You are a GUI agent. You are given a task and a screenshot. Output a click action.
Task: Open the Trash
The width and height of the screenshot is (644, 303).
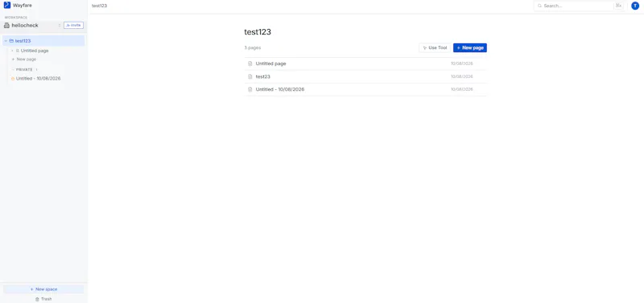(x=43, y=299)
